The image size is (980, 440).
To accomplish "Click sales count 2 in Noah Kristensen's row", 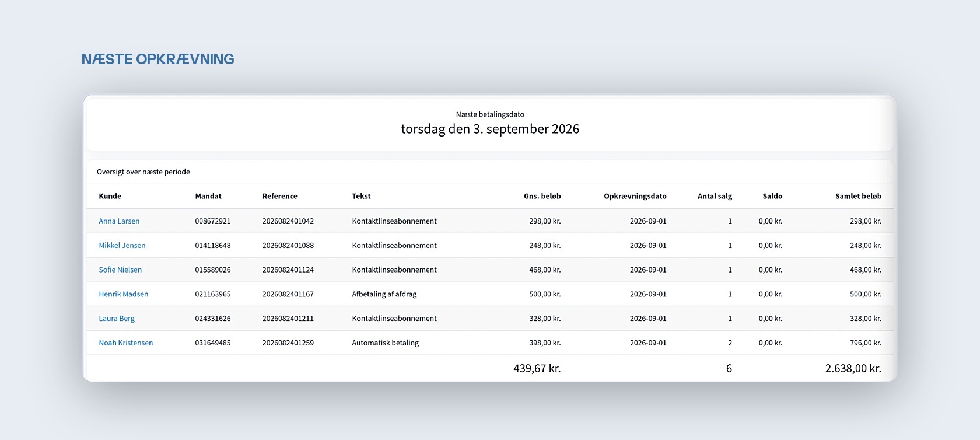I will coord(730,343).
